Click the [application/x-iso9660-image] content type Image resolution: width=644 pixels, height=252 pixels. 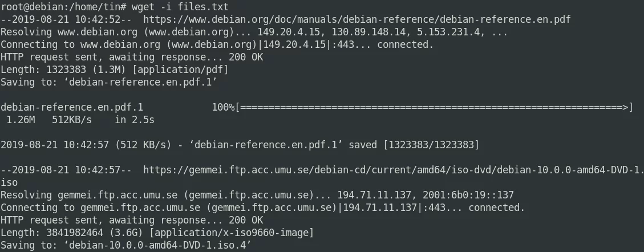tap(232, 233)
